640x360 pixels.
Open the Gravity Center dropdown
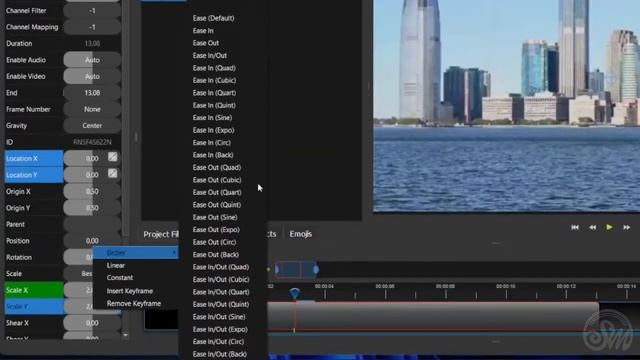(92, 126)
